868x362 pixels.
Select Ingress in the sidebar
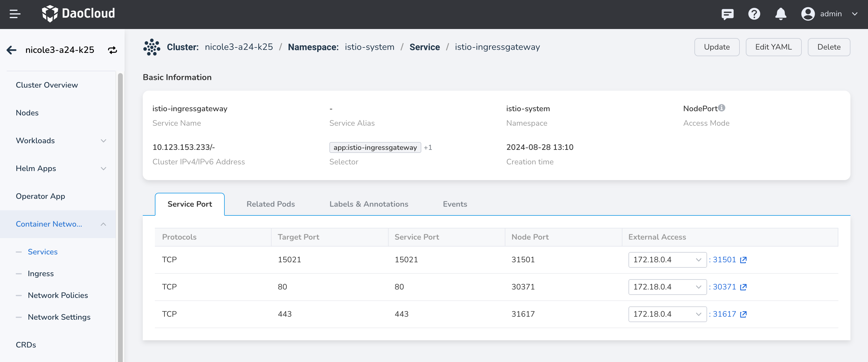tap(41, 274)
